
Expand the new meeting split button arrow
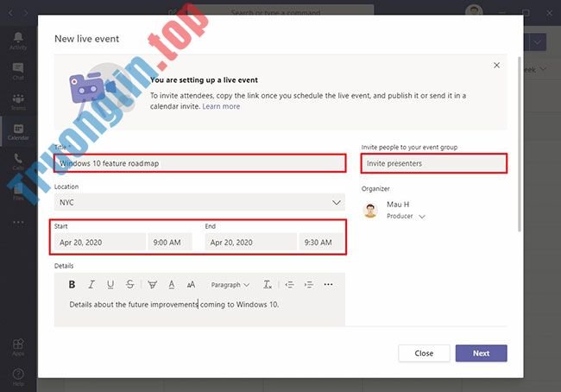click(538, 42)
